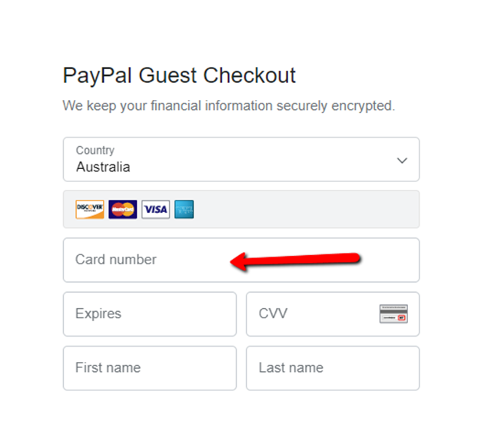This screenshot has width=488, height=448.
Task: Click the red arrow annotation
Action: (295, 261)
